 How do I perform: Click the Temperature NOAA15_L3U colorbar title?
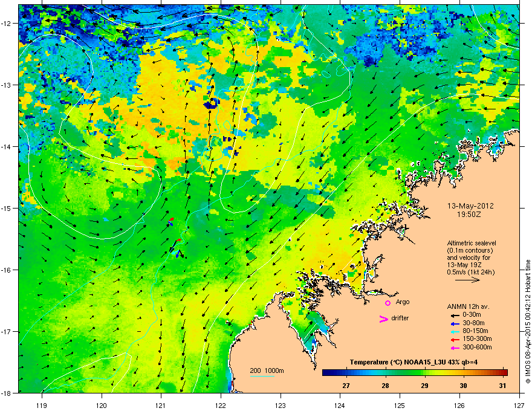tap(414, 362)
